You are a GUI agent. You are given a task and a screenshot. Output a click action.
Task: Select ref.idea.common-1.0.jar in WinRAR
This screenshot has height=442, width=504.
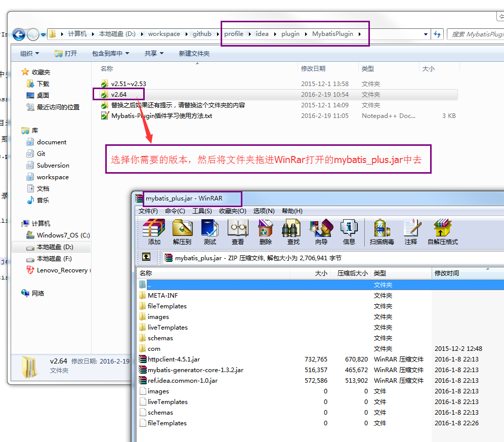[x=178, y=381]
